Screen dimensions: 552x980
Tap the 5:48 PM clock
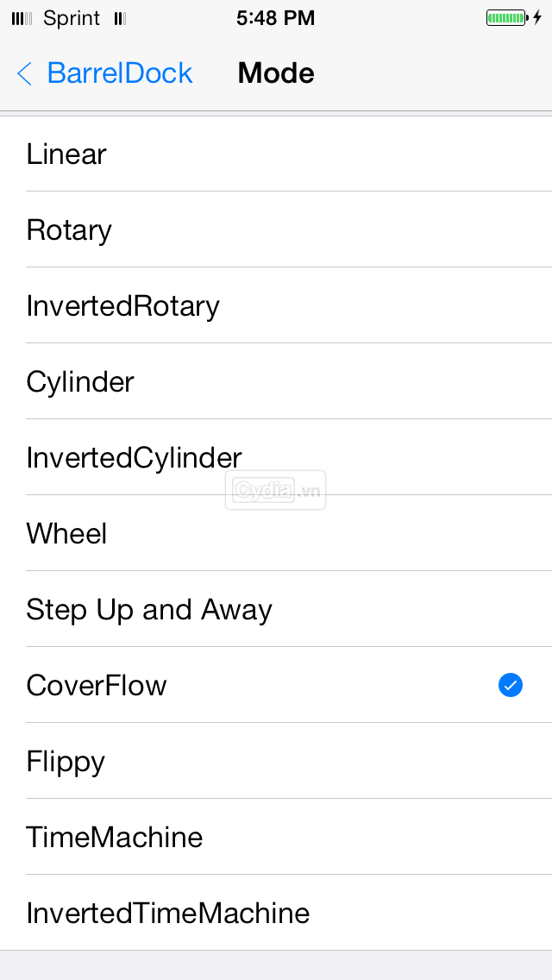point(276,18)
